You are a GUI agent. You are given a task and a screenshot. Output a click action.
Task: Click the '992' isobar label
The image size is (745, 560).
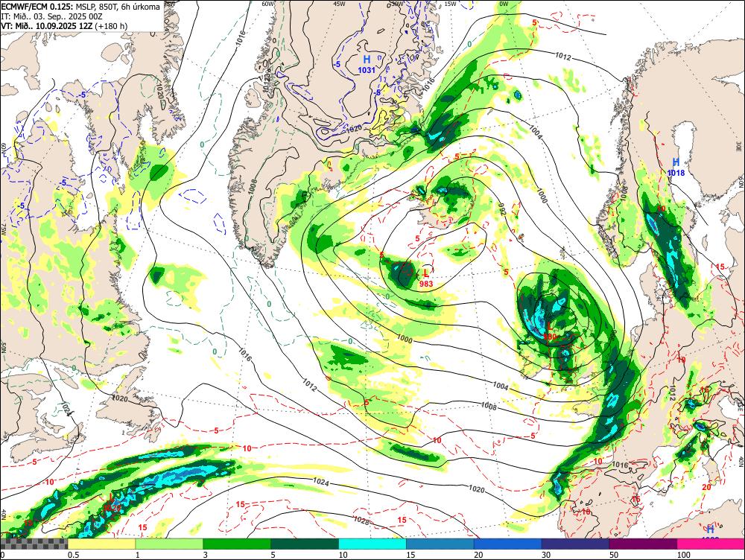(501, 209)
